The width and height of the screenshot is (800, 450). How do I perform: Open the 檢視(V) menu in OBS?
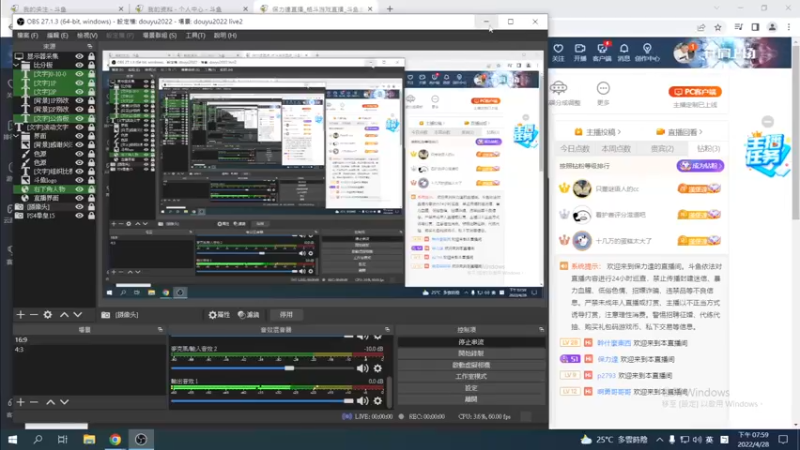[x=87, y=36]
